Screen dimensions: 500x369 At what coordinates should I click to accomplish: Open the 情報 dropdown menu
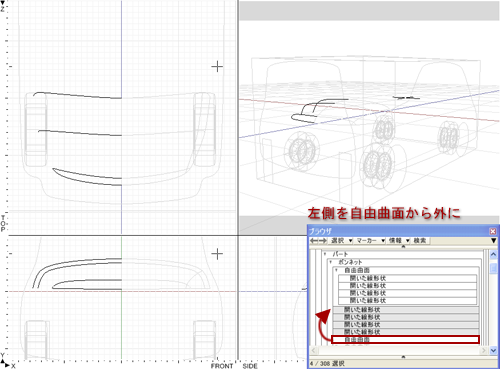pyautogui.click(x=399, y=240)
